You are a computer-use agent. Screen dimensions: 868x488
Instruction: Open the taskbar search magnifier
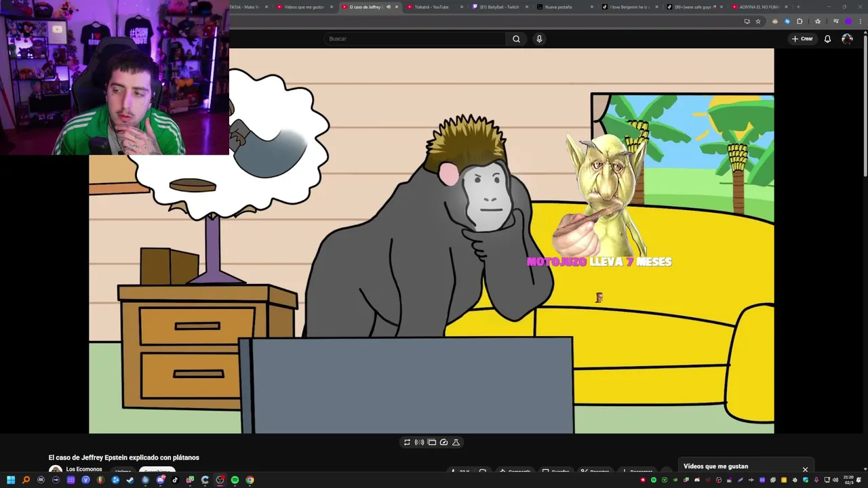[26, 480]
